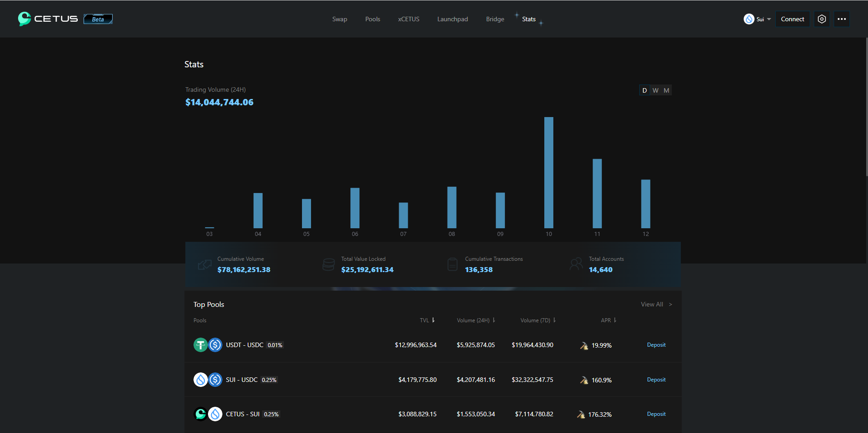
Task: Click the 09 chart bar
Action: [500, 211]
